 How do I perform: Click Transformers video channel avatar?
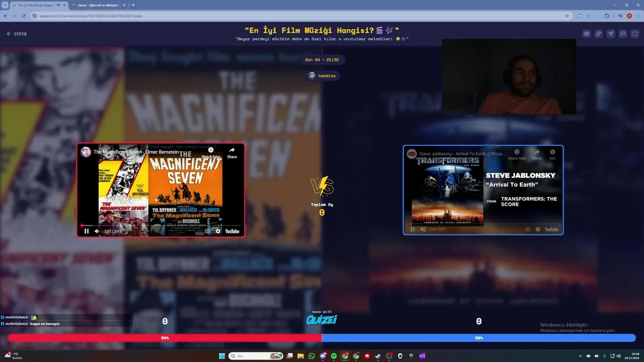(x=412, y=154)
